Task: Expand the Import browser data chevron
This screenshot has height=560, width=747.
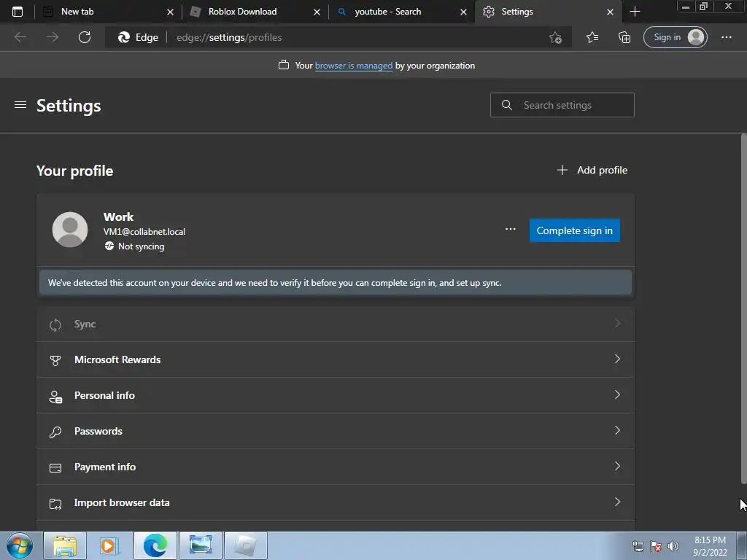Action: click(x=617, y=502)
